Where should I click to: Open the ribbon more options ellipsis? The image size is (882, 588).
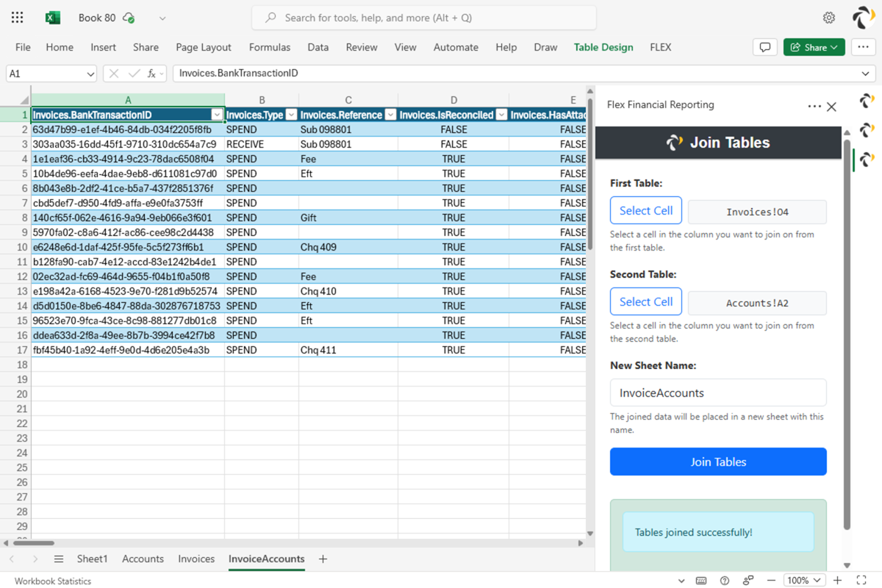coord(863,47)
